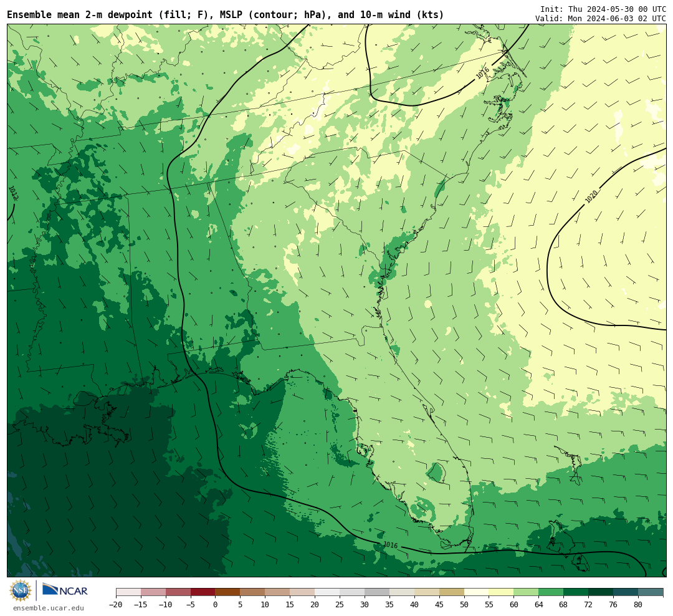This screenshot has width=673, height=616.
Task: Click the NCAR logo
Action: (x=65, y=591)
